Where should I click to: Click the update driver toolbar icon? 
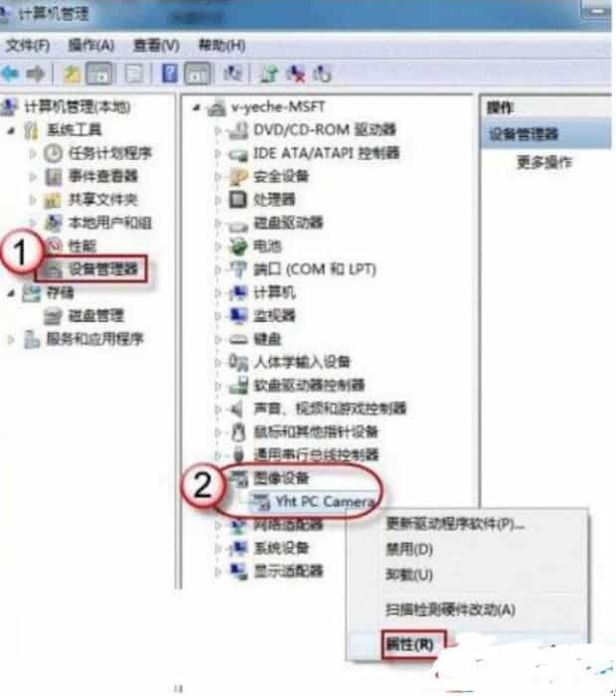(268, 74)
